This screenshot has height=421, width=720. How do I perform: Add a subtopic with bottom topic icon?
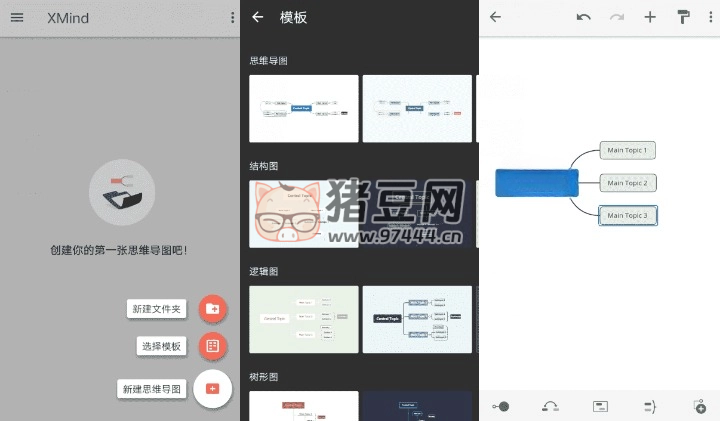click(x=501, y=406)
